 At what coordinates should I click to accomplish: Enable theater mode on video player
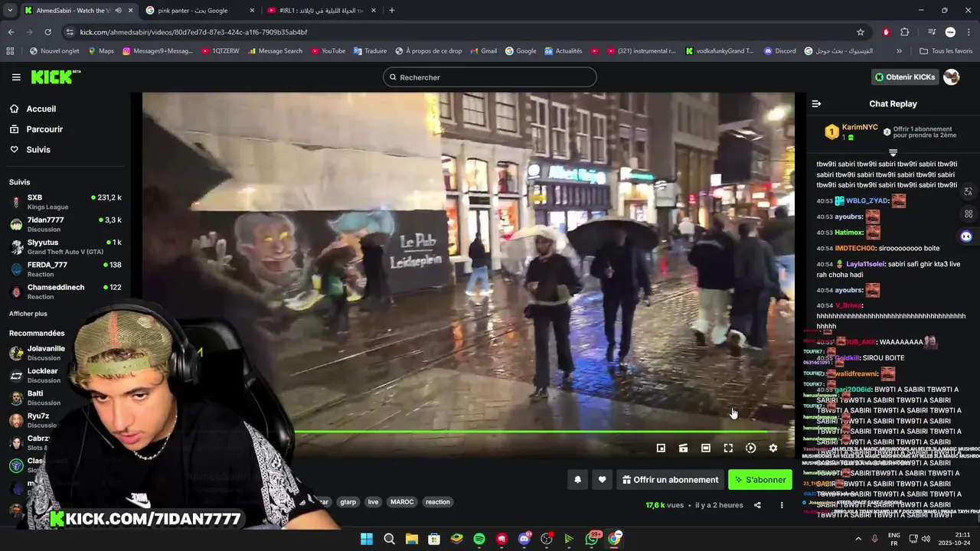click(x=706, y=448)
